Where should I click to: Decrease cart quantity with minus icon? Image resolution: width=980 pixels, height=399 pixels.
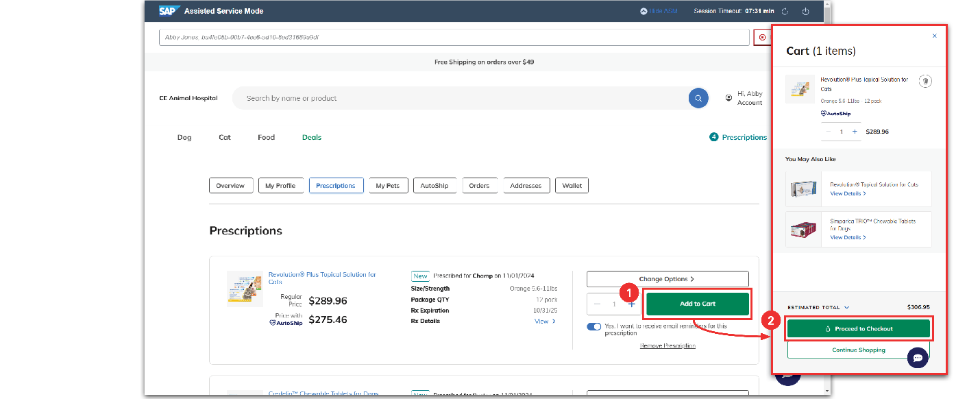[829, 132]
